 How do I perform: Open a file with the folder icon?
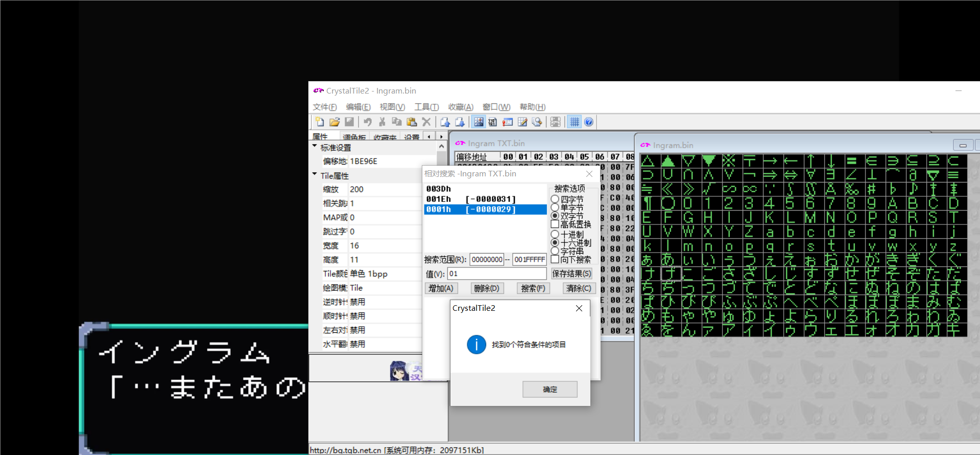pyautogui.click(x=334, y=122)
